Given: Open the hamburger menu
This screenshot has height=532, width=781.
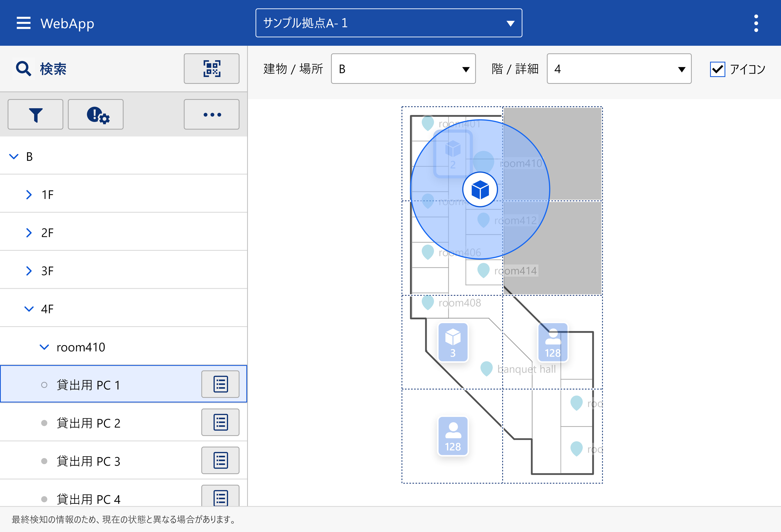Looking at the screenshot, I should pyautogui.click(x=23, y=23).
